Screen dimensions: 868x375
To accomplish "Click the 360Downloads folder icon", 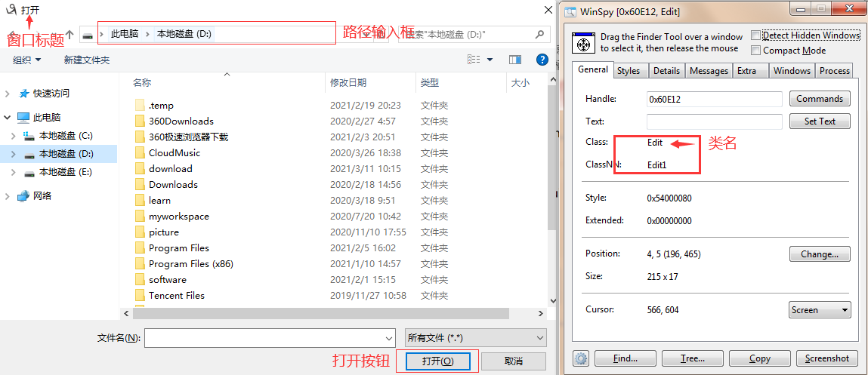I will 140,121.
